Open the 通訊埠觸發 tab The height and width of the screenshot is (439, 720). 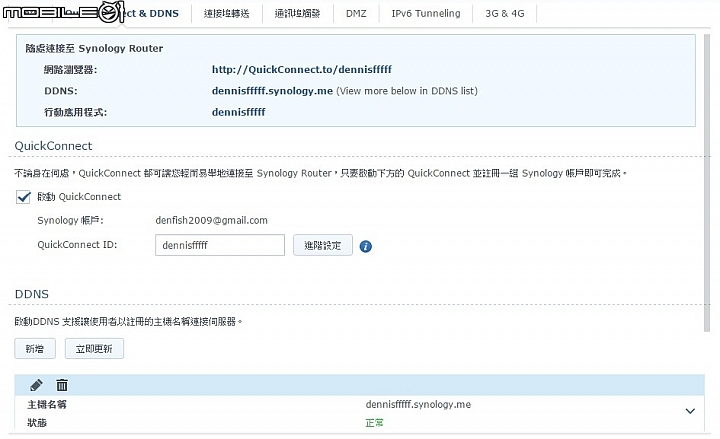coord(297,13)
